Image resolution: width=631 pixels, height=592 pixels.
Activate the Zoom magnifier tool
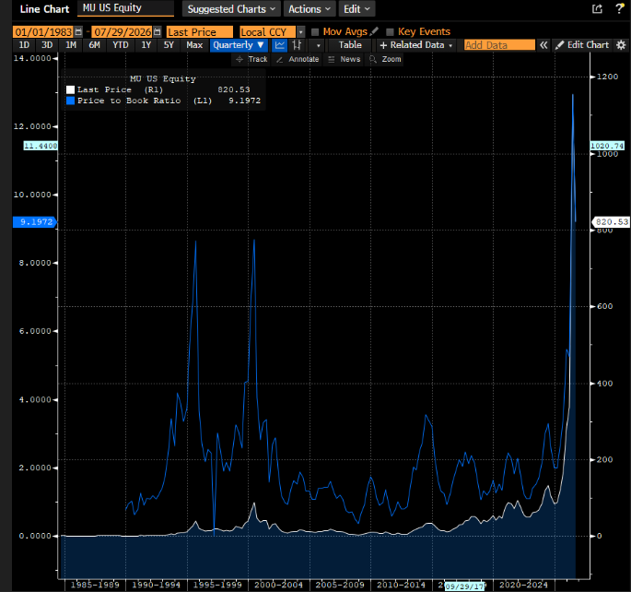(386, 59)
